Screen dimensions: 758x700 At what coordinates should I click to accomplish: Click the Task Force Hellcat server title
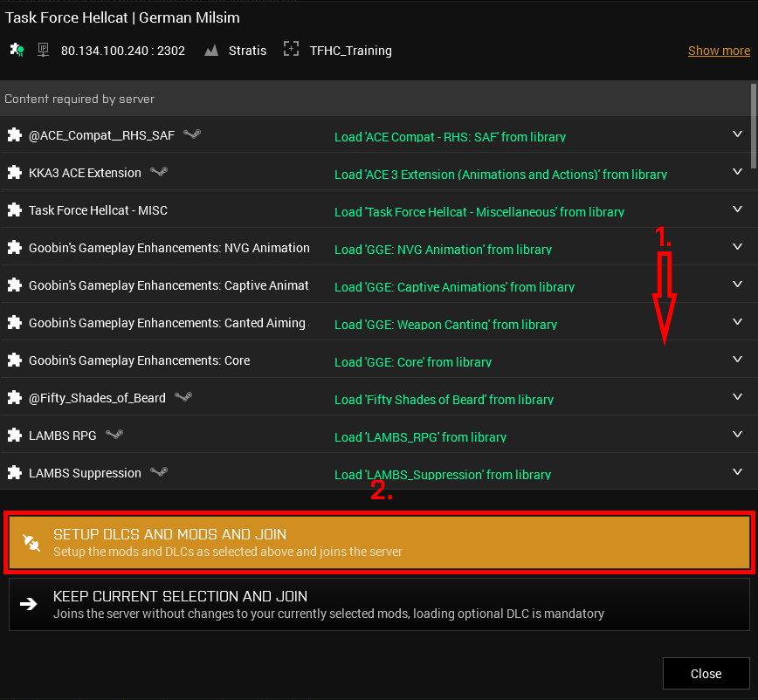pos(122,17)
